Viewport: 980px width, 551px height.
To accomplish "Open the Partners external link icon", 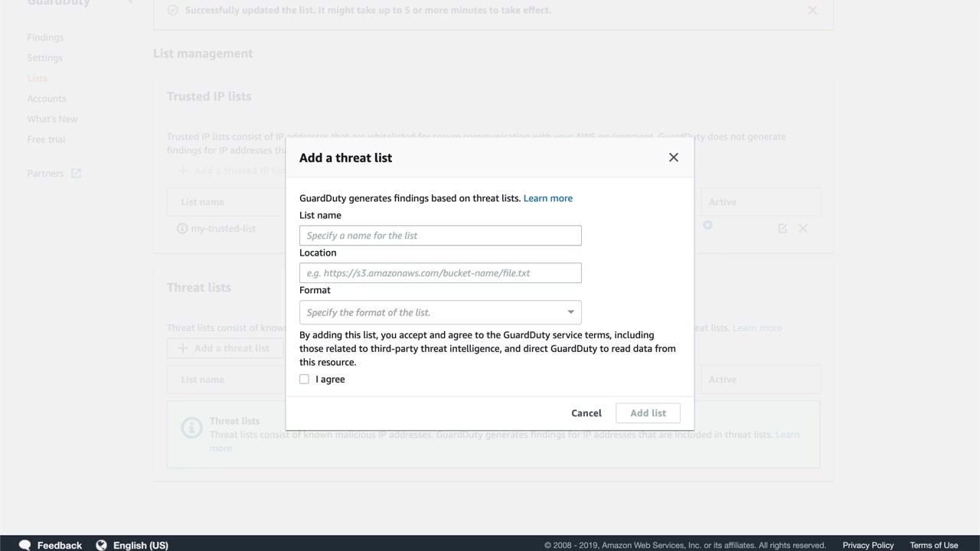I will (x=76, y=174).
